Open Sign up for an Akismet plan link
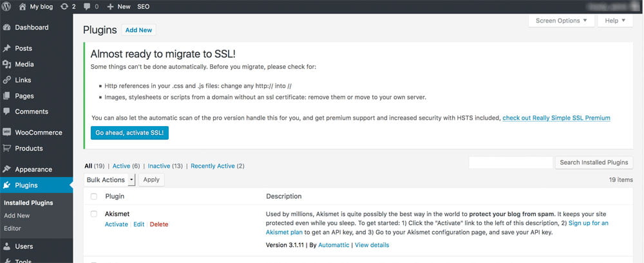Viewport: 644px width, 263px height. point(589,223)
